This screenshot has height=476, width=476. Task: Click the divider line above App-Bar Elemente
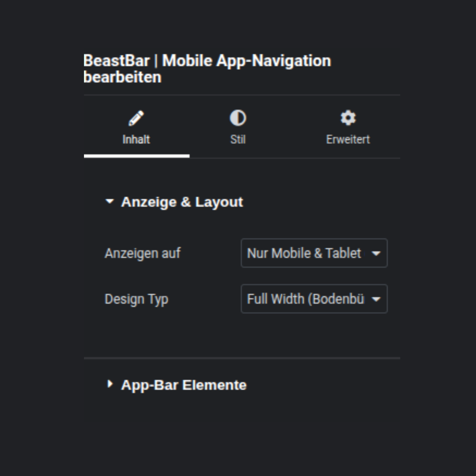tap(242, 358)
